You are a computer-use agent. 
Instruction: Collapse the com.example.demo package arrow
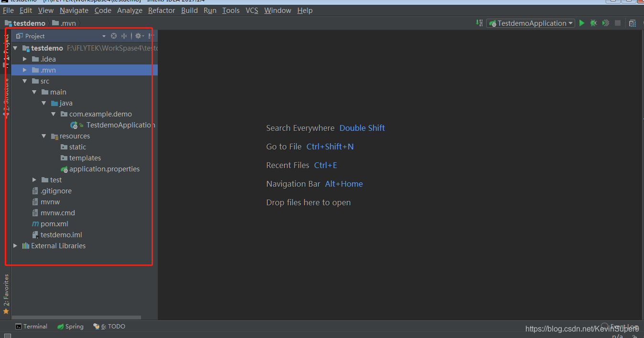coord(54,114)
